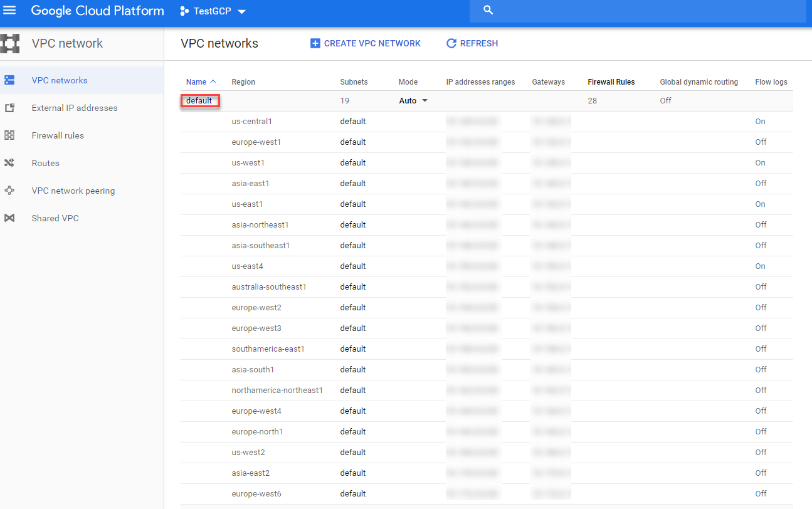Open the default subnet link for europe-west1

pos(353,142)
